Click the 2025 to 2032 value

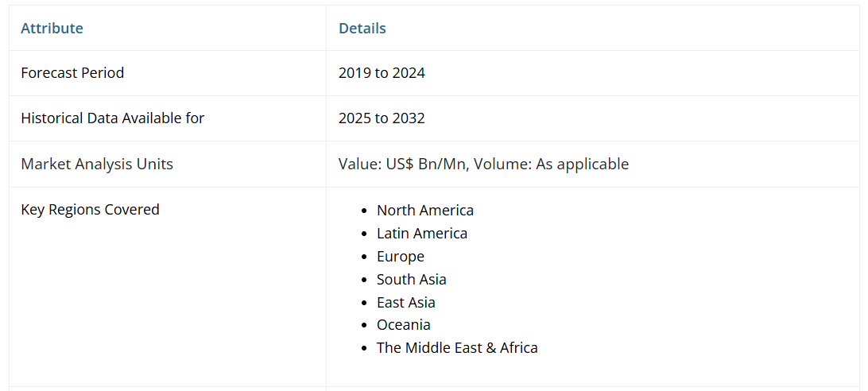[x=382, y=118]
